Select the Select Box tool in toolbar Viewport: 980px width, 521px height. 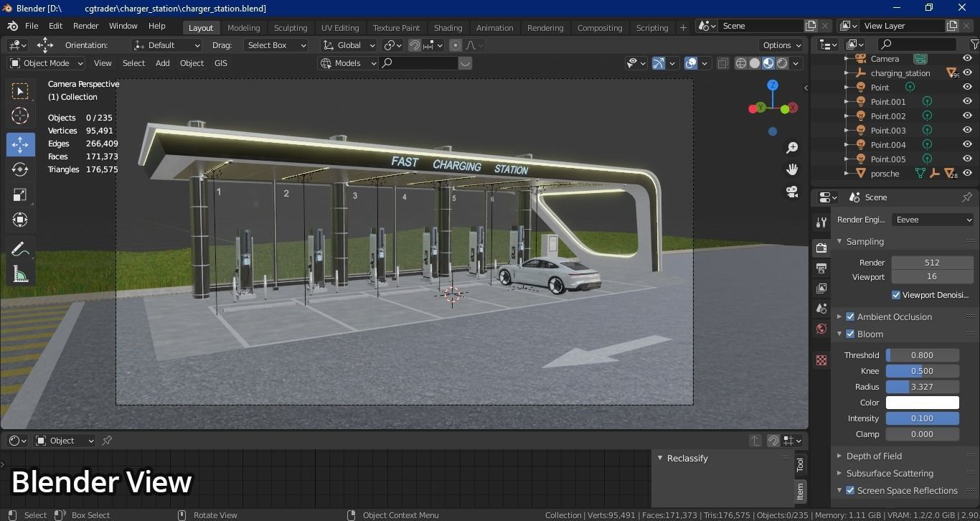[x=20, y=90]
